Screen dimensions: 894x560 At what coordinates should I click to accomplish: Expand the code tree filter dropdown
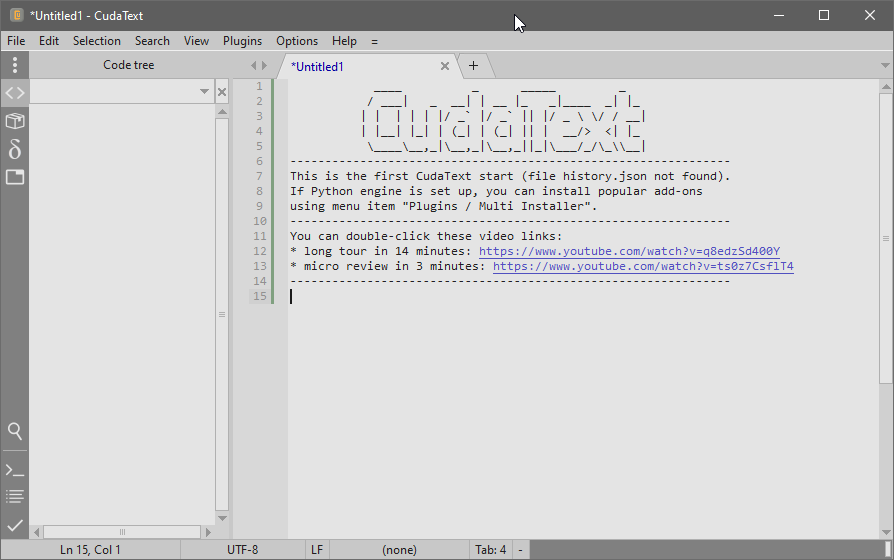tap(204, 92)
